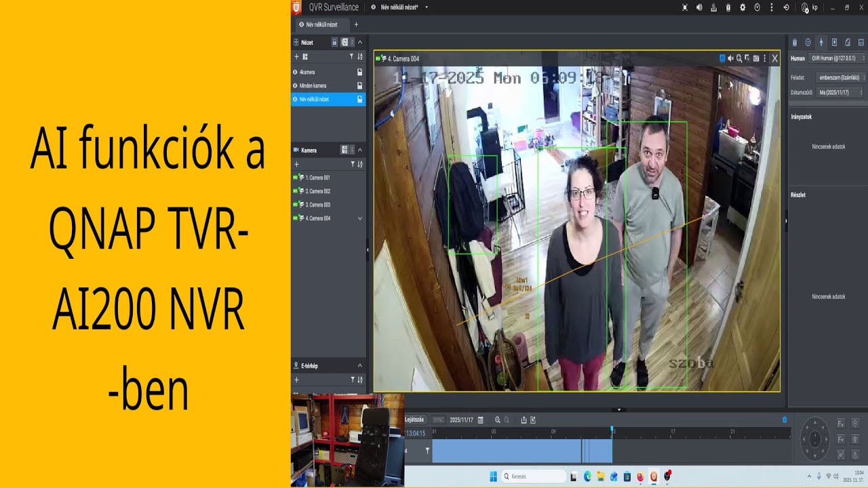Export recording from the timeline toolbar
868x488 pixels.
coord(524,420)
